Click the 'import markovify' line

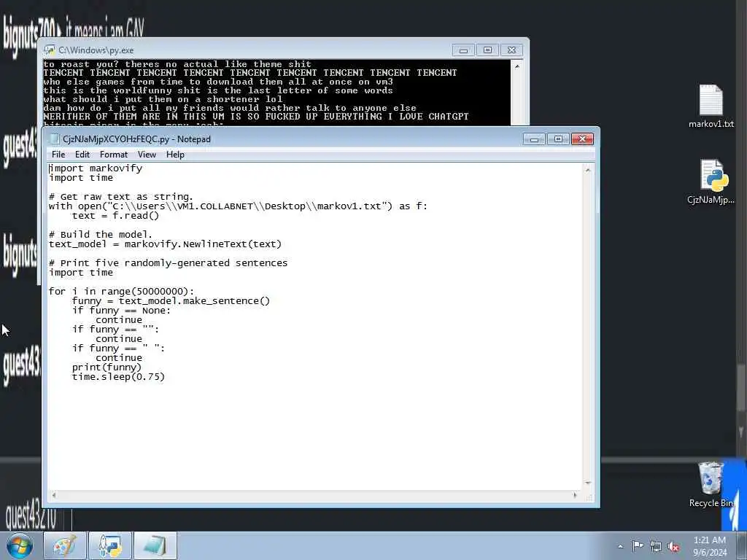96,168
